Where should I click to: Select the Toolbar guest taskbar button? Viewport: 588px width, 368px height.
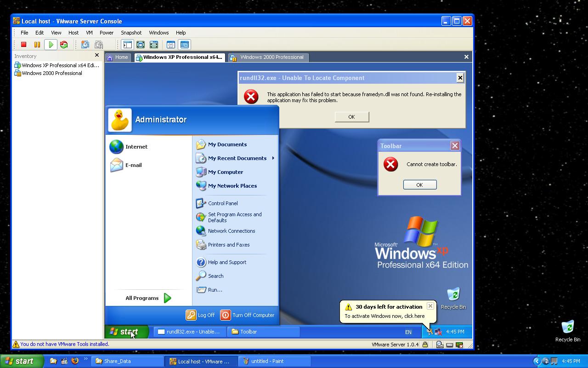click(x=263, y=332)
